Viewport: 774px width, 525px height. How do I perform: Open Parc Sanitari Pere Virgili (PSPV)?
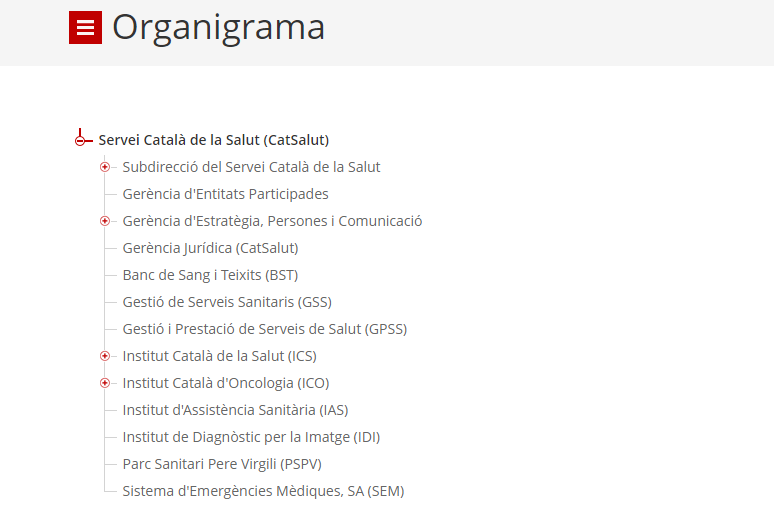coord(222,464)
